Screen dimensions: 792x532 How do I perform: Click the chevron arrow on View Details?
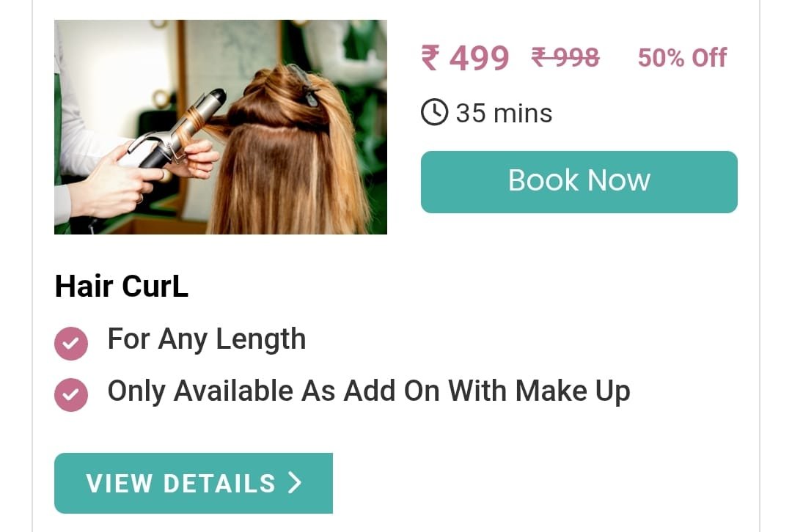(x=295, y=482)
